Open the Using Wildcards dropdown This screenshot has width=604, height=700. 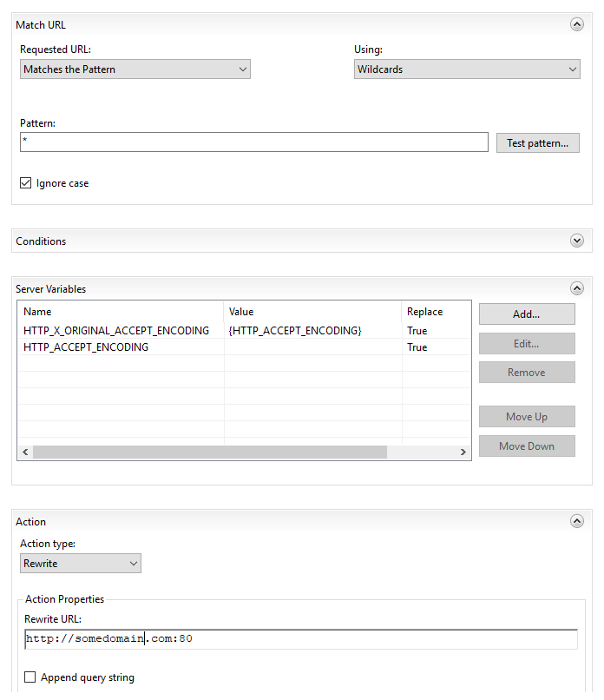467,69
